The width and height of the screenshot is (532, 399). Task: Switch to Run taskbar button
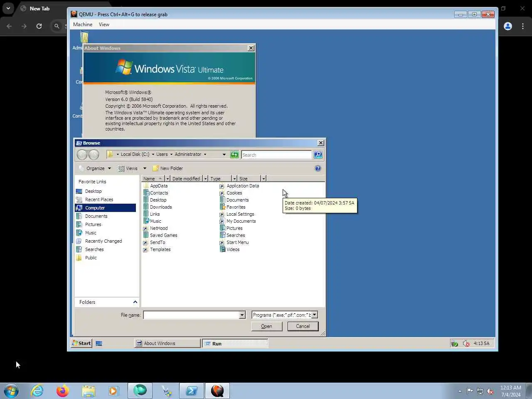click(x=235, y=343)
